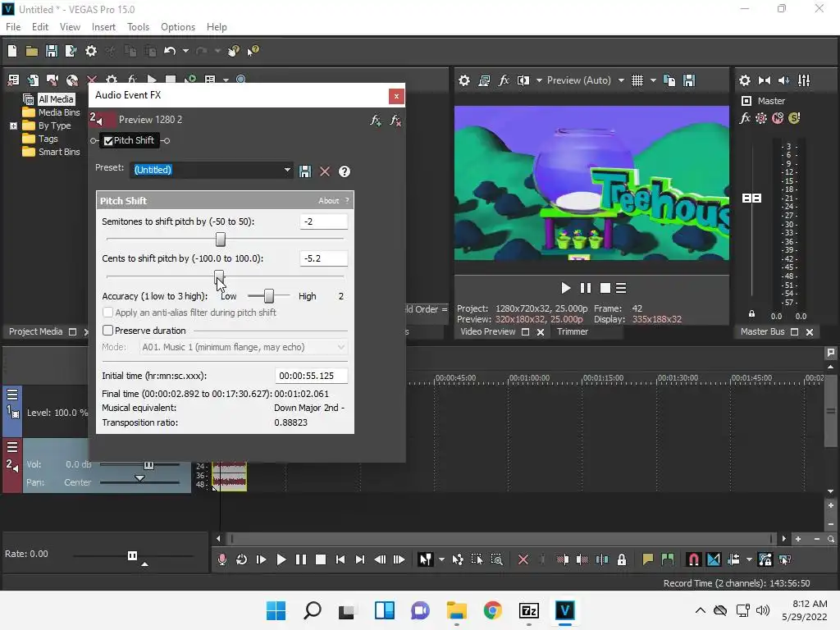Image resolution: width=840 pixels, height=630 pixels.
Task: Click the Accuracy slider handle
Action: pos(269,295)
